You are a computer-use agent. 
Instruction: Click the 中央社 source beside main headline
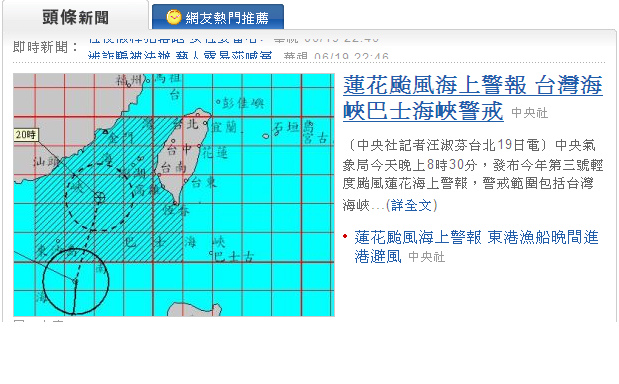click(x=529, y=113)
